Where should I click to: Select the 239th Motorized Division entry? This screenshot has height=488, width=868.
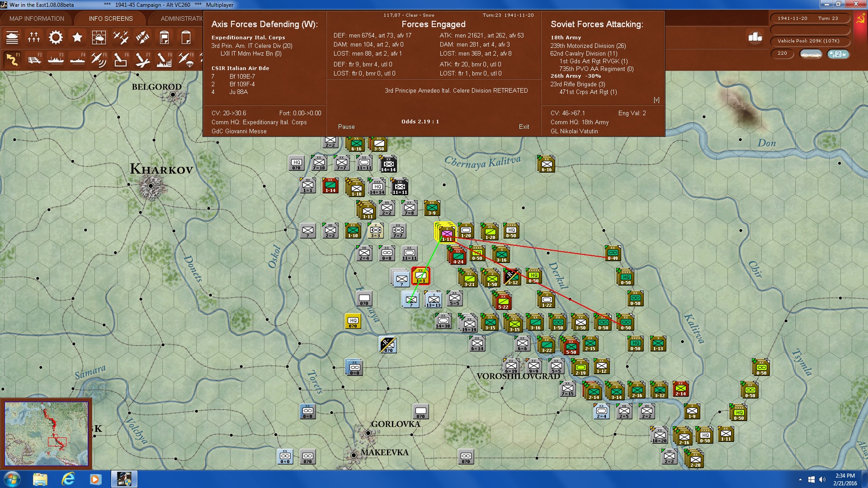click(588, 46)
